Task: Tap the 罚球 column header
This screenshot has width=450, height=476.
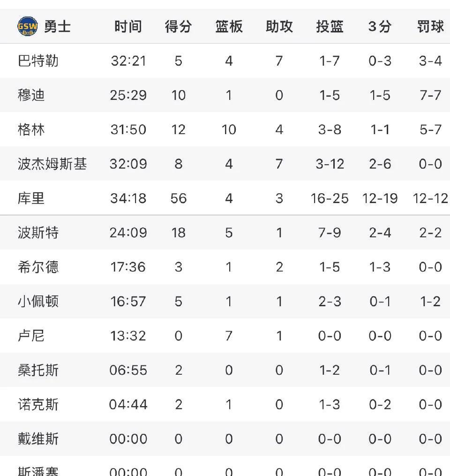Action: click(430, 26)
